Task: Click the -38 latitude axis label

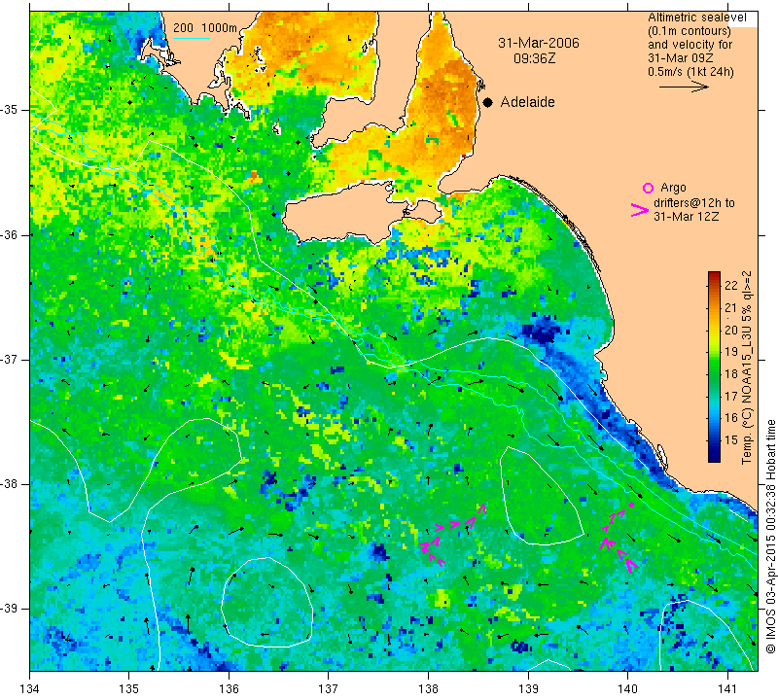Action: point(11,484)
